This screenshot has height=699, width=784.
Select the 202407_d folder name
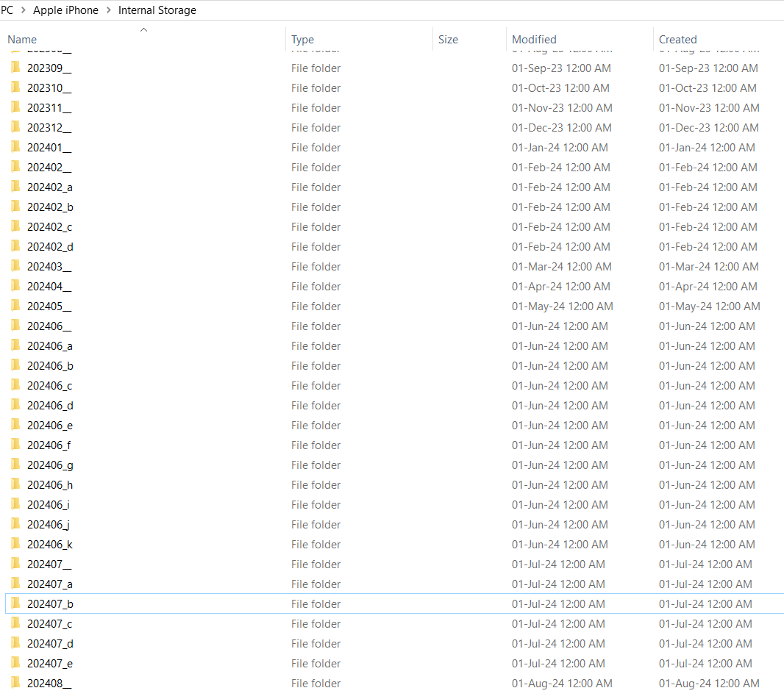click(x=50, y=643)
